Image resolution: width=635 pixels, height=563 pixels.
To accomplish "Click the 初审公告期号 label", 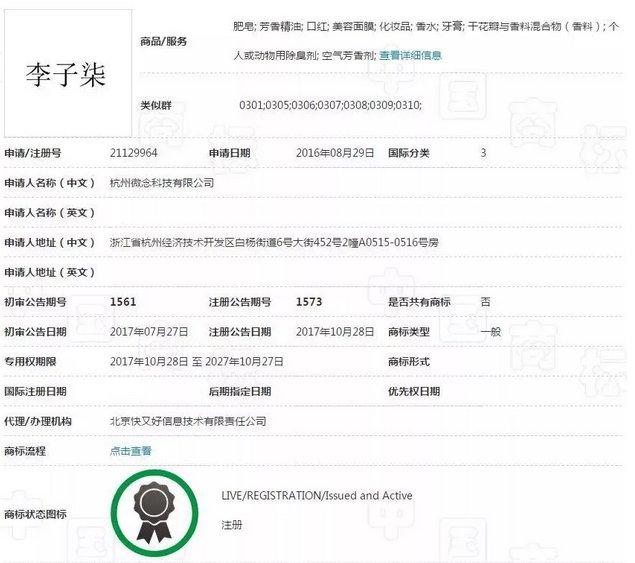I will (x=35, y=302).
